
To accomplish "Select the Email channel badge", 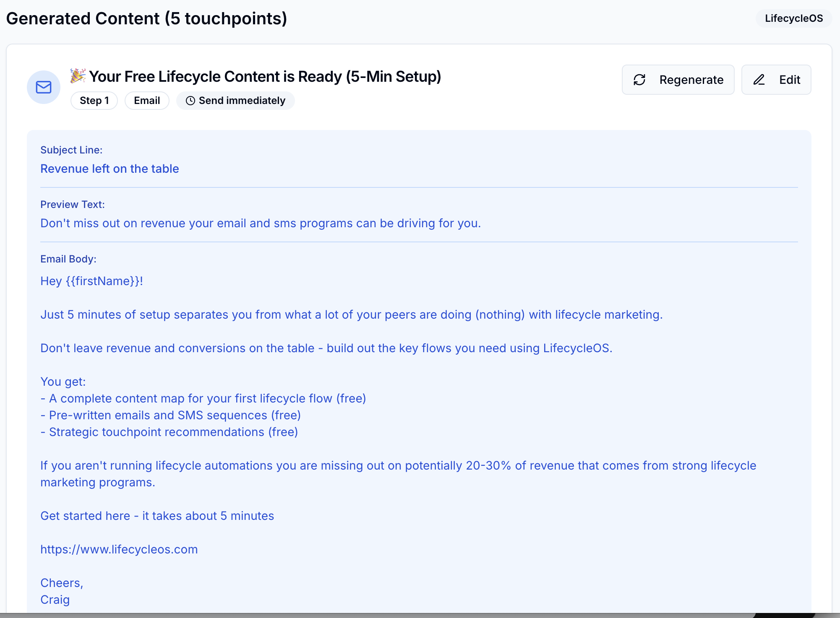I will pos(147,101).
